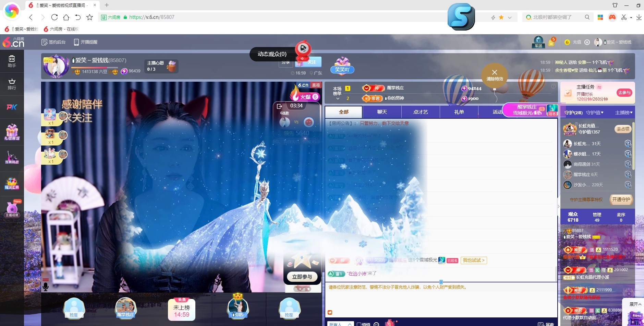644x326 pixels.
Task: Click the 6.cn site logo
Action: pos(13,42)
